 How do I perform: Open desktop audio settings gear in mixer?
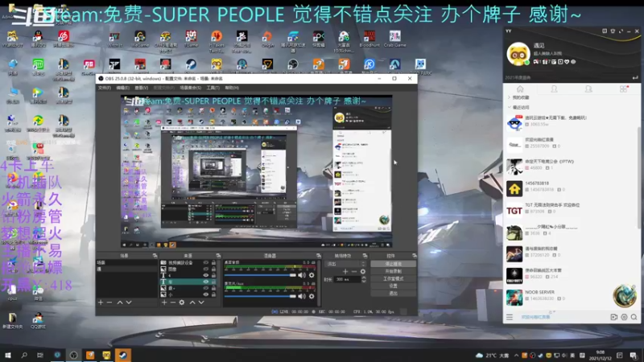pyautogui.click(x=312, y=275)
